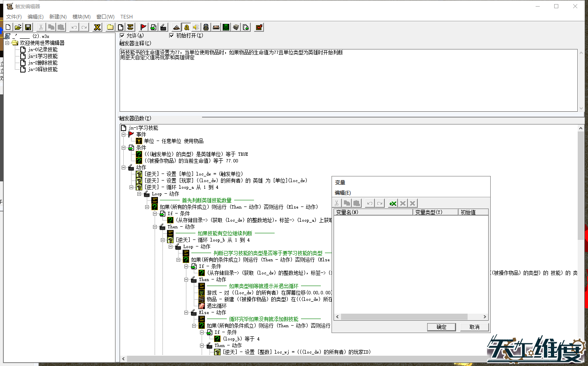This screenshot has width=588, height=366.
Task: Click the yellow X variables icon
Action: 97,27
